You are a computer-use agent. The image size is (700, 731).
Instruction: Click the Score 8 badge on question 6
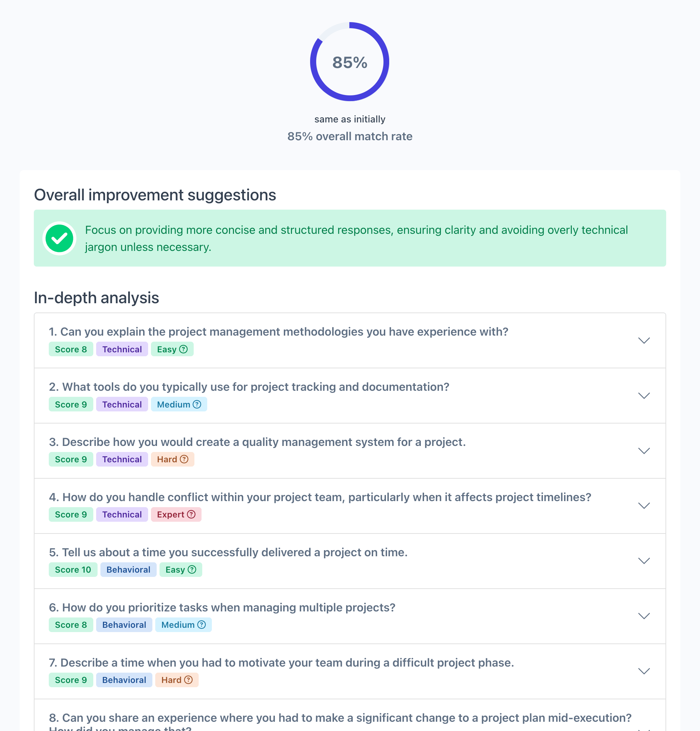coord(70,625)
